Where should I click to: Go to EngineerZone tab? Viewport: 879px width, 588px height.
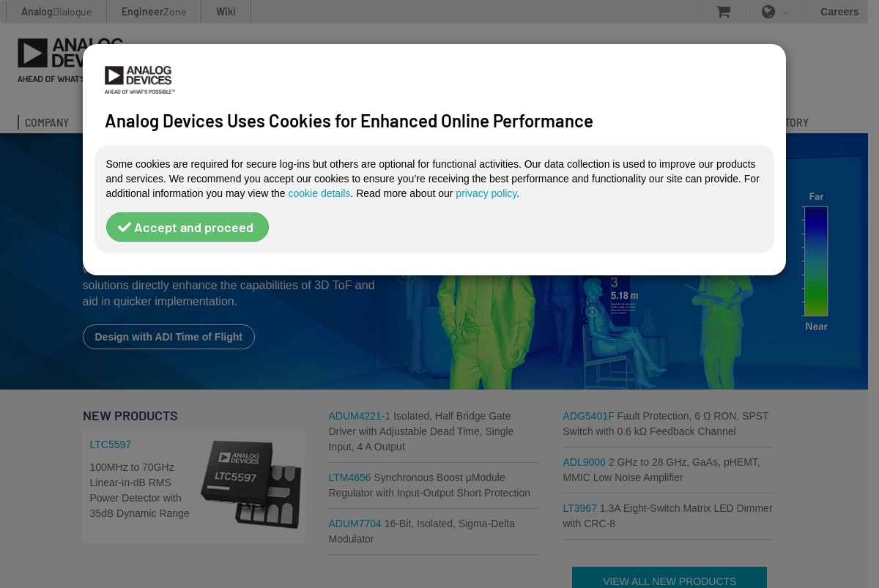click(x=154, y=12)
